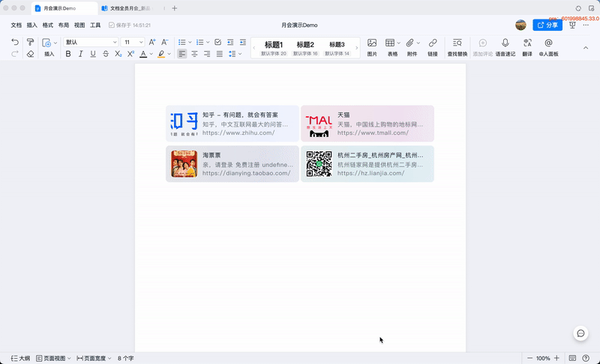
Task: Insert a hyperlink via 链接
Action: [433, 47]
